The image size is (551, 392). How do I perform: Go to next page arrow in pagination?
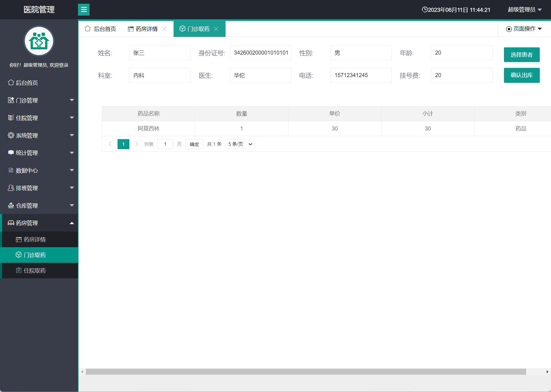pos(137,144)
